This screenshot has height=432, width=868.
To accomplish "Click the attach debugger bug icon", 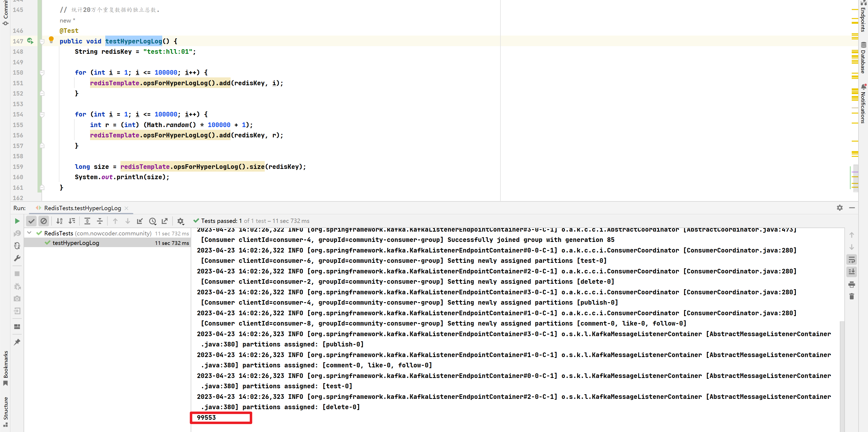I will coord(17,286).
